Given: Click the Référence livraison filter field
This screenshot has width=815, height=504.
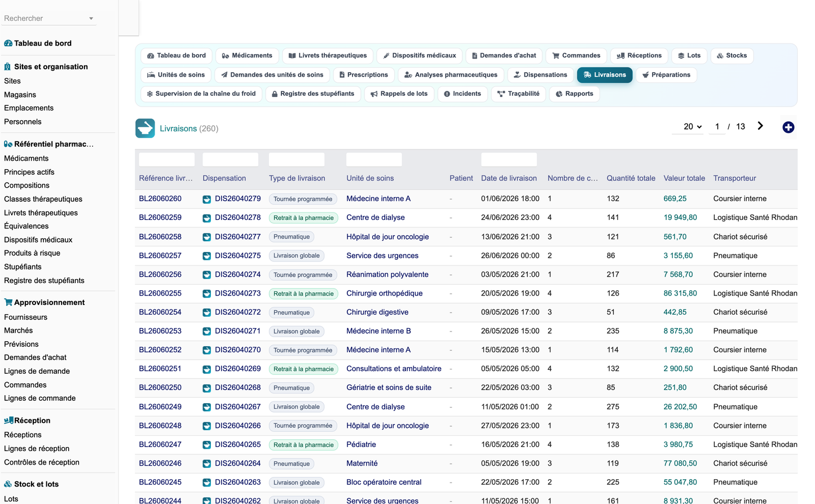Looking at the screenshot, I should [x=167, y=160].
